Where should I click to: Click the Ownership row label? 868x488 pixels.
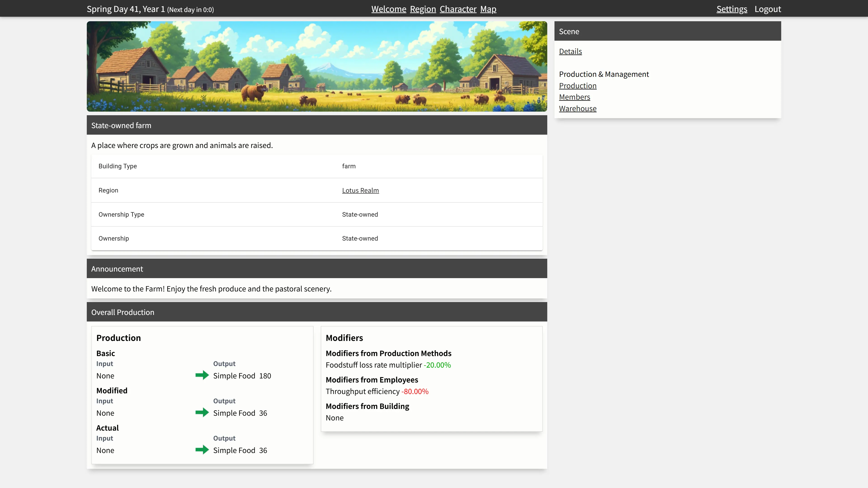(x=113, y=238)
